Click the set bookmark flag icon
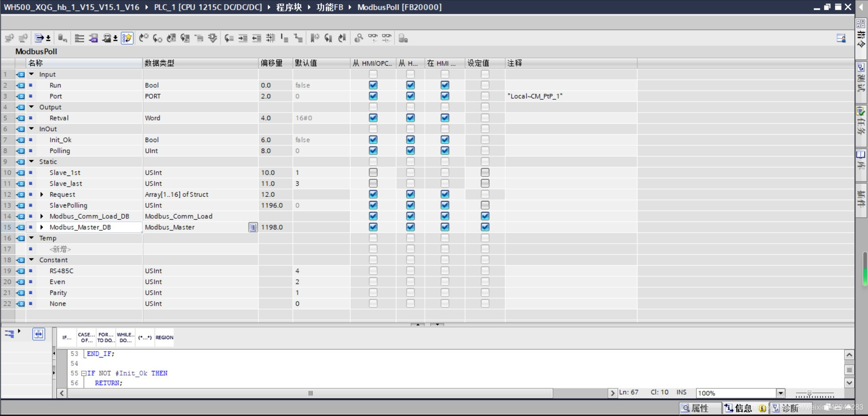The width and height of the screenshot is (868, 416). click(x=315, y=38)
